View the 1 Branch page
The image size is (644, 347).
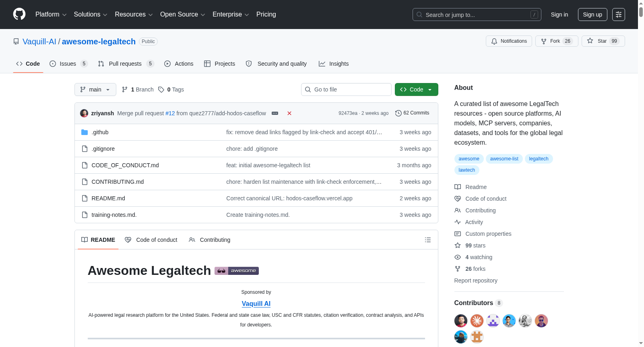138,89
